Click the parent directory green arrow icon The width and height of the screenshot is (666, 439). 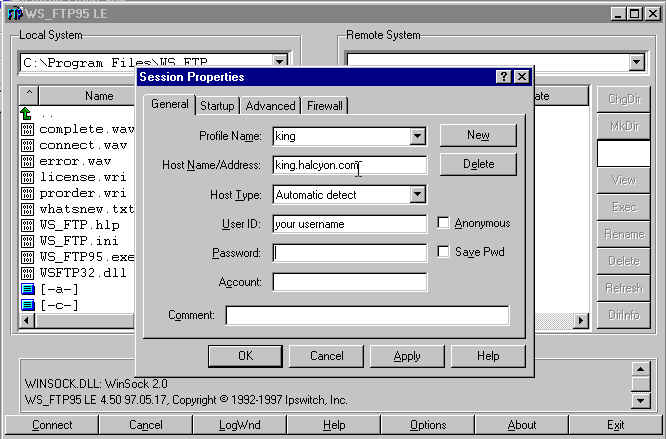(x=27, y=114)
